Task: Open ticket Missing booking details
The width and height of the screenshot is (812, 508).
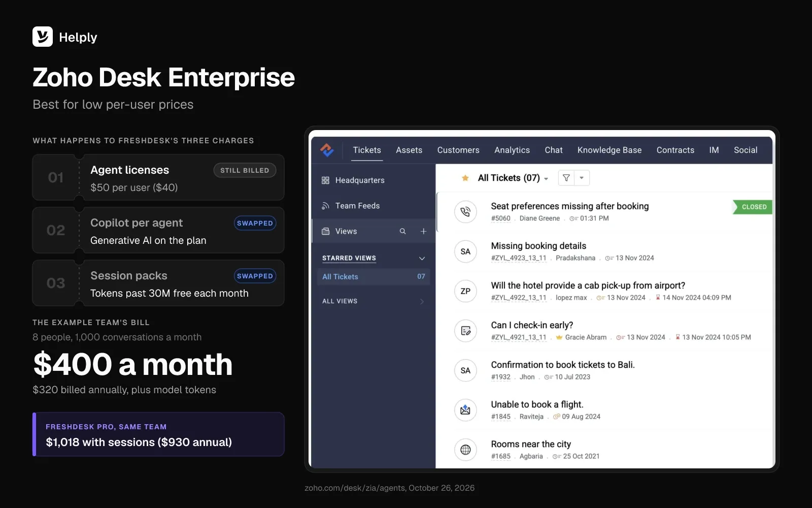Action: point(538,246)
